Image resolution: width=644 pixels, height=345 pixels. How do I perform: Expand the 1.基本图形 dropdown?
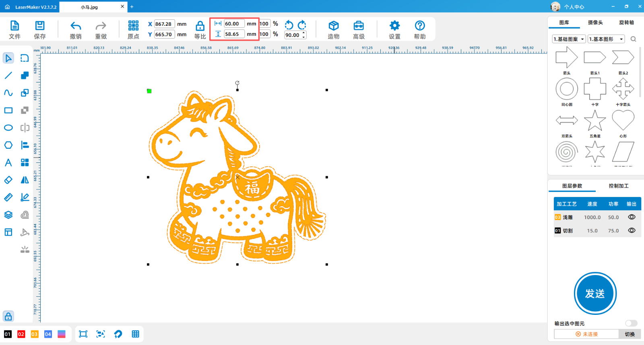pos(606,39)
